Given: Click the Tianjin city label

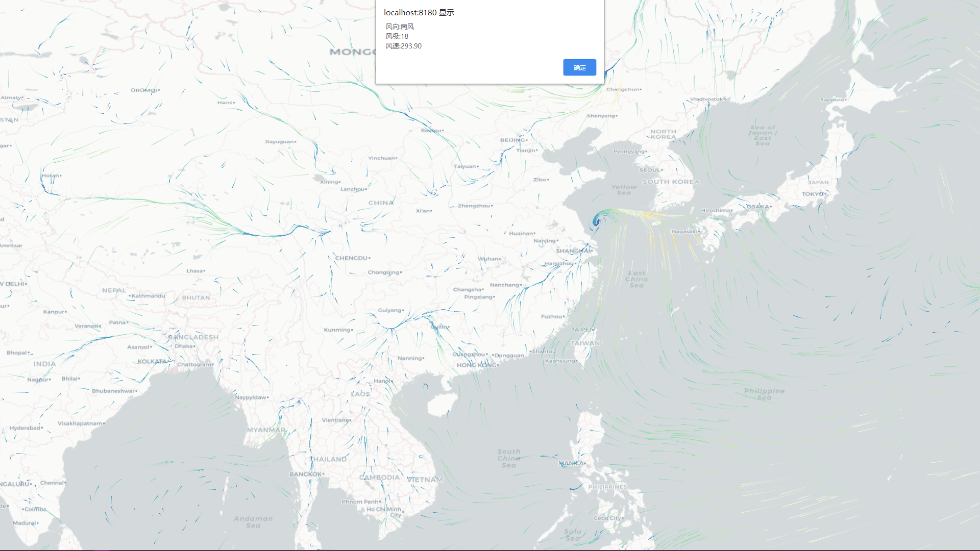Looking at the screenshot, I should 527,151.
